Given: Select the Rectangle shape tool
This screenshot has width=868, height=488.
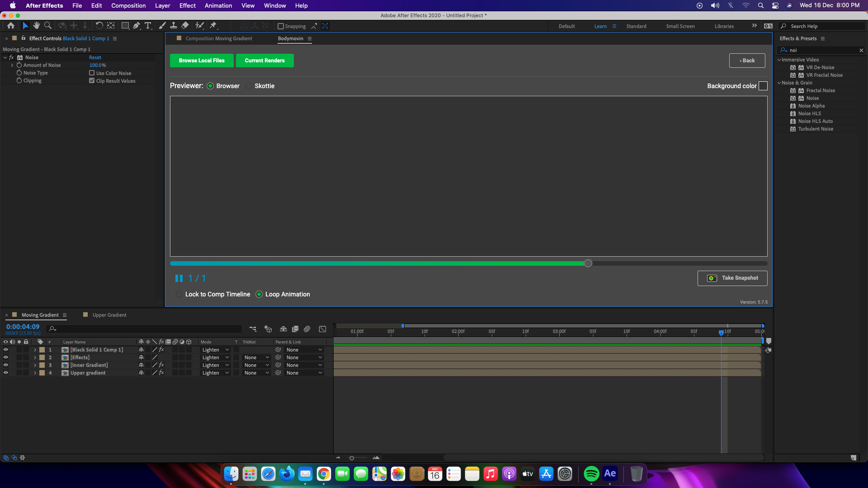Looking at the screenshot, I should coord(125,26).
